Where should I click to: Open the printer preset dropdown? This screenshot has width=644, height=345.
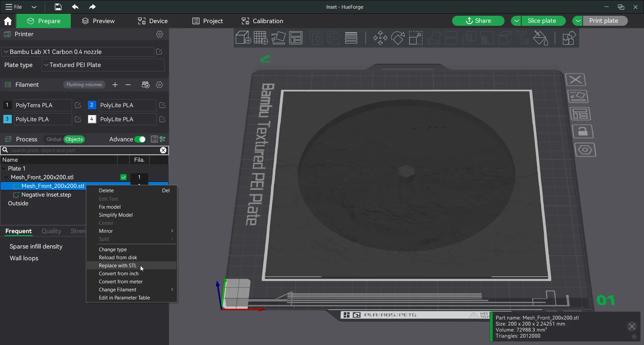77,52
